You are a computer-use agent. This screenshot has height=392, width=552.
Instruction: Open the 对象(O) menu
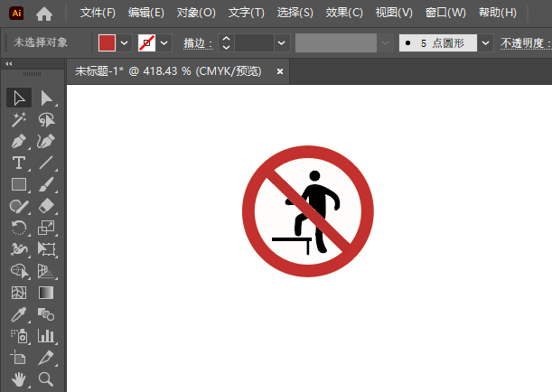[196, 13]
